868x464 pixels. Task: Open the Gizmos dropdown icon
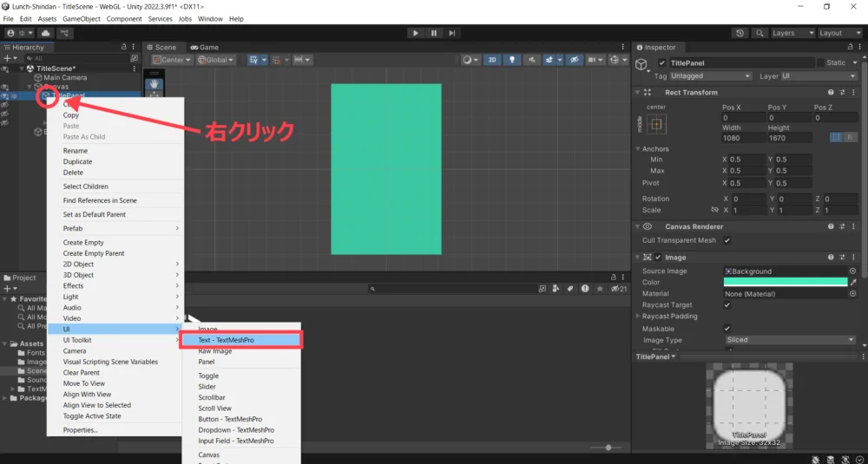pos(618,60)
